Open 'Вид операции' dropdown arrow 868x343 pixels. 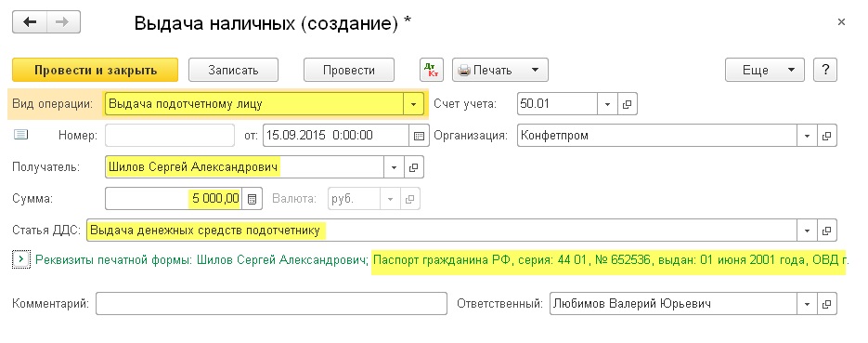click(413, 104)
